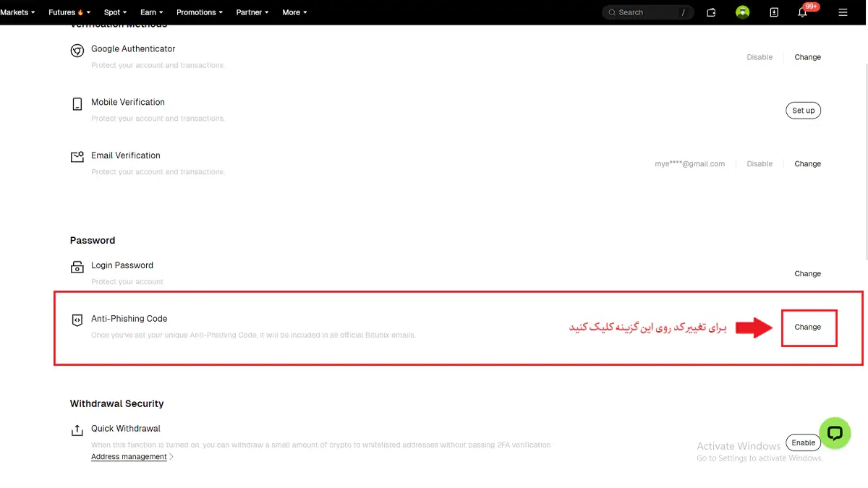Click the Email Verification envelope icon

click(x=77, y=157)
